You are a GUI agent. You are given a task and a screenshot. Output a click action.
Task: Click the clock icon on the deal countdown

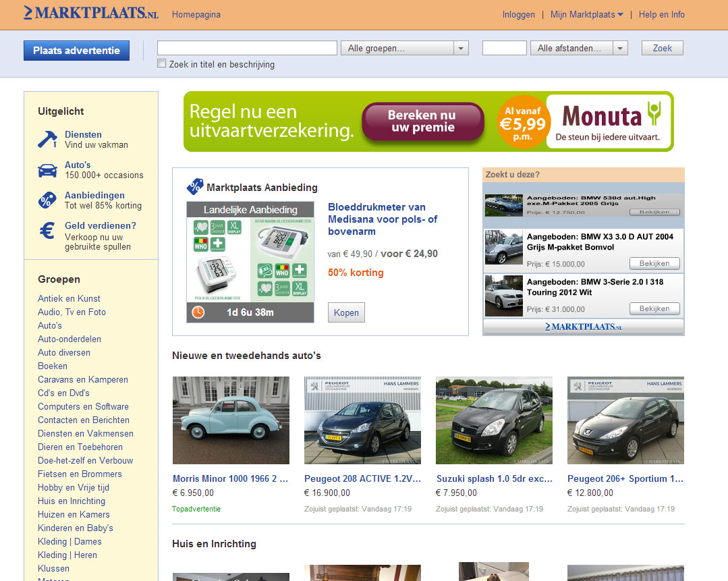click(198, 312)
